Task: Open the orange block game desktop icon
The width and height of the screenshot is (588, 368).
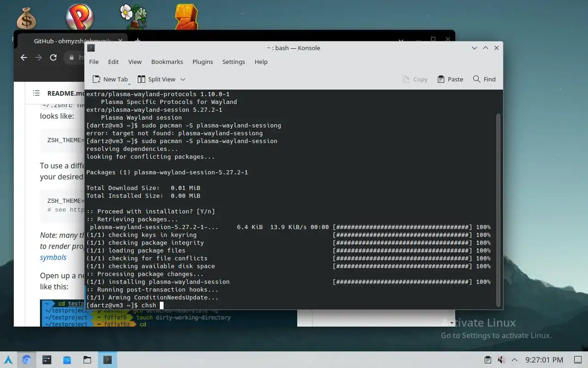Action: (186, 17)
